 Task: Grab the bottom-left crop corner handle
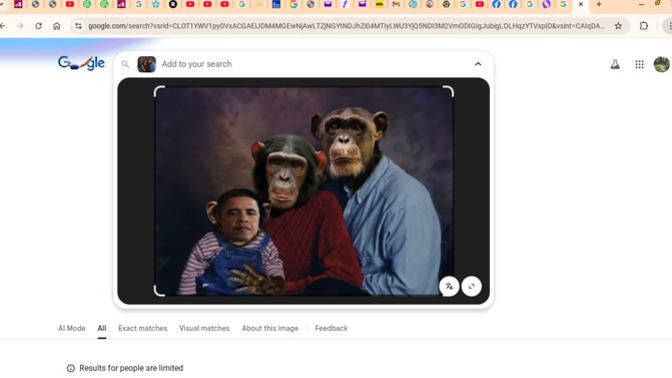(x=159, y=291)
